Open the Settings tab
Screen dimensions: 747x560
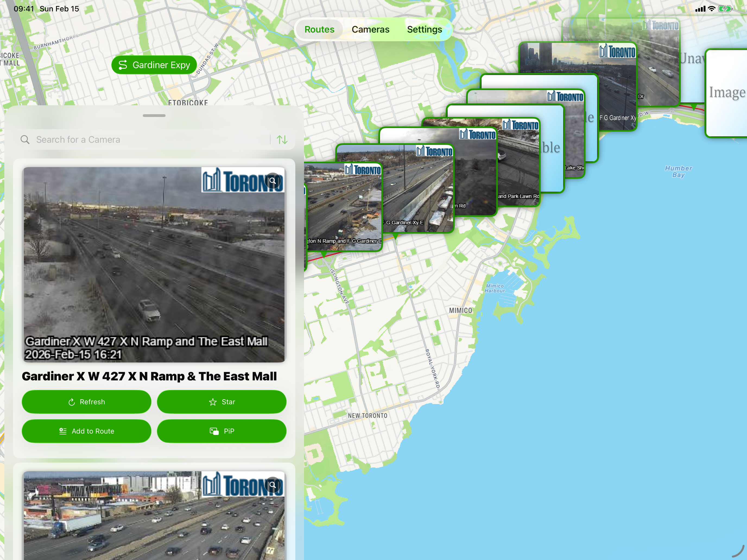pos(425,29)
